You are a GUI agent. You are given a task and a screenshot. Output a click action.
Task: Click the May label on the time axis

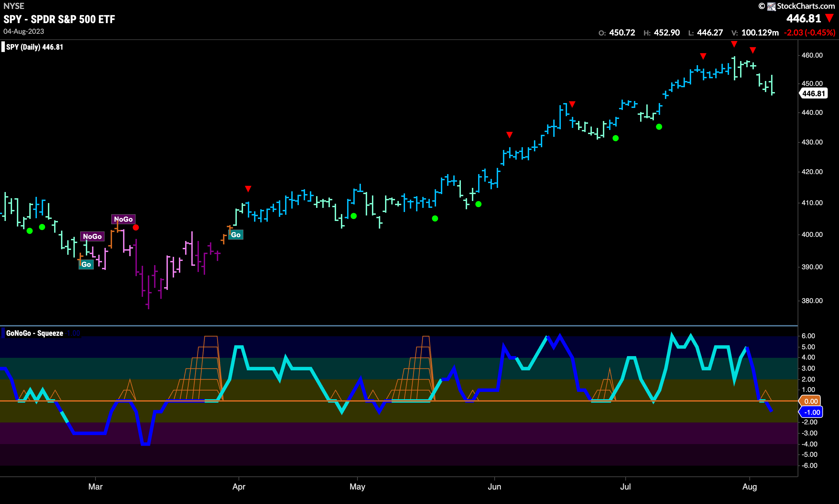pos(357,487)
